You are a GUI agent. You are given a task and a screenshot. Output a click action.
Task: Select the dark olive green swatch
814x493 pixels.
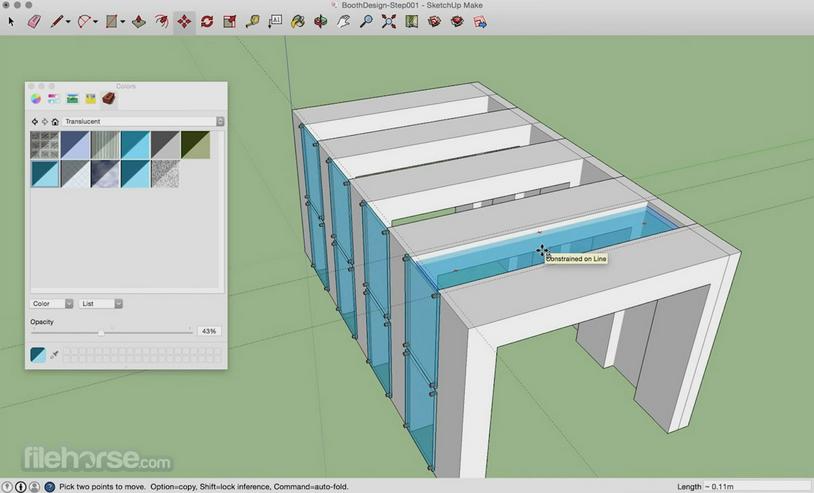[x=196, y=144]
